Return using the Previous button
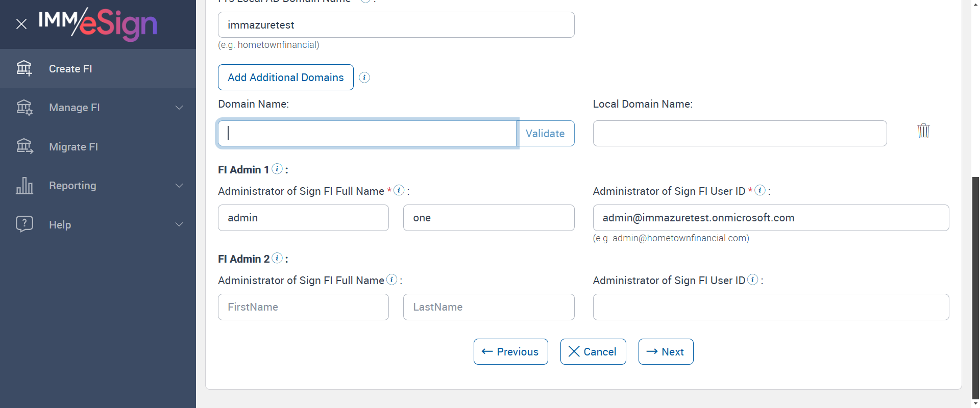 (510, 352)
